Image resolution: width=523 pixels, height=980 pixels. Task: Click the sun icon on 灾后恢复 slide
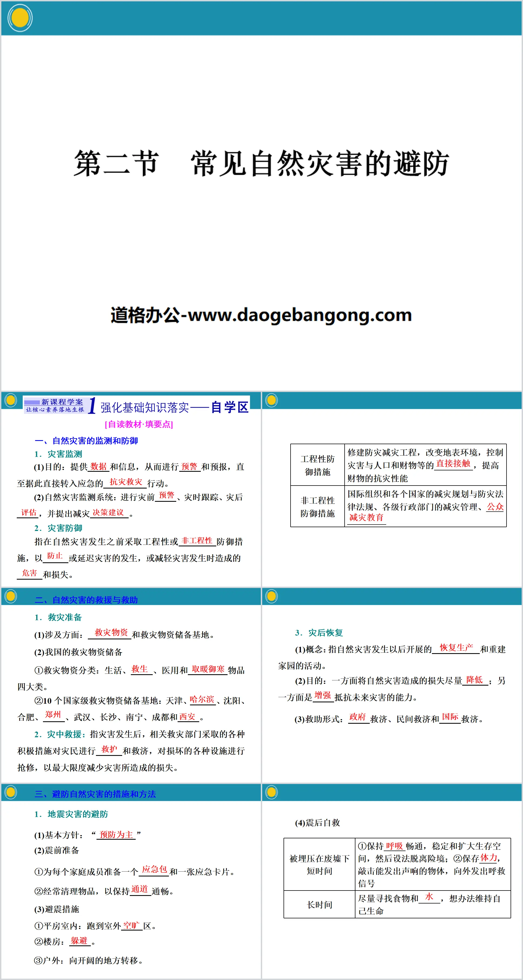click(272, 597)
